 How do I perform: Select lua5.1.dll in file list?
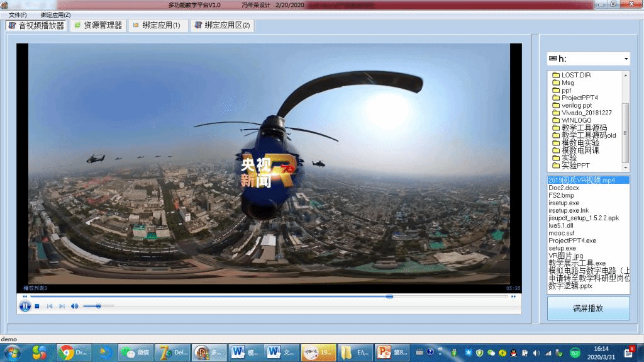pyautogui.click(x=561, y=225)
